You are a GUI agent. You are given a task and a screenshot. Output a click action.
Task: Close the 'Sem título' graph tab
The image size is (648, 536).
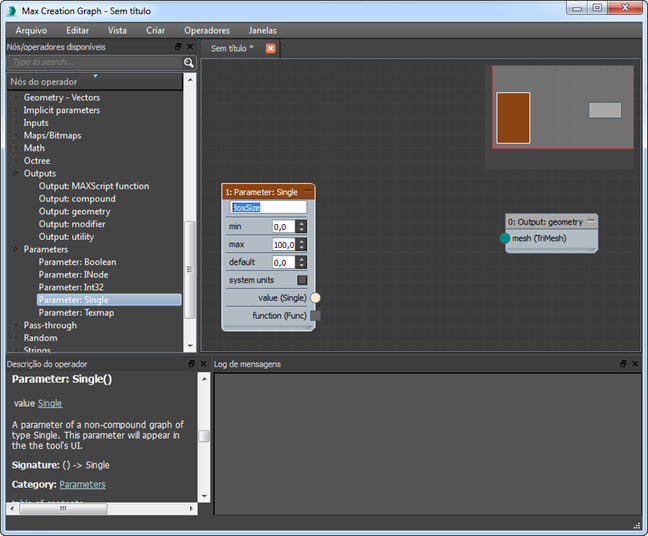point(270,48)
